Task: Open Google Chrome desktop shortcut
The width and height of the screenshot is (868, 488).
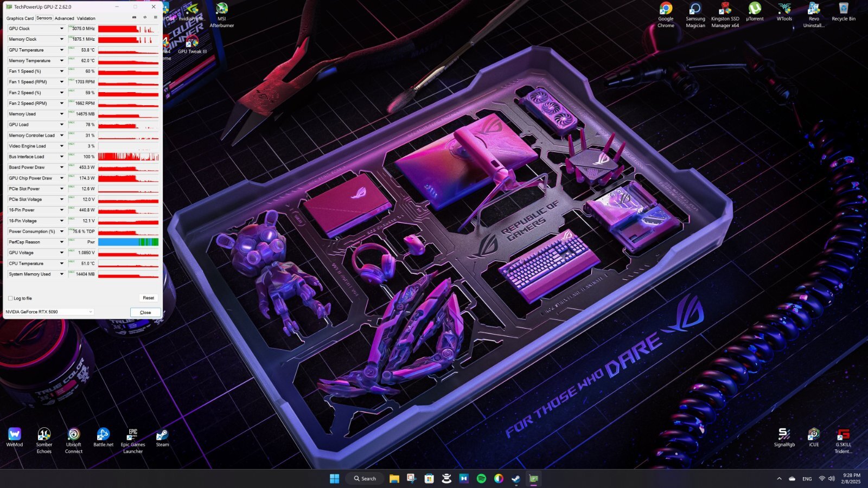Action: [x=666, y=15]
